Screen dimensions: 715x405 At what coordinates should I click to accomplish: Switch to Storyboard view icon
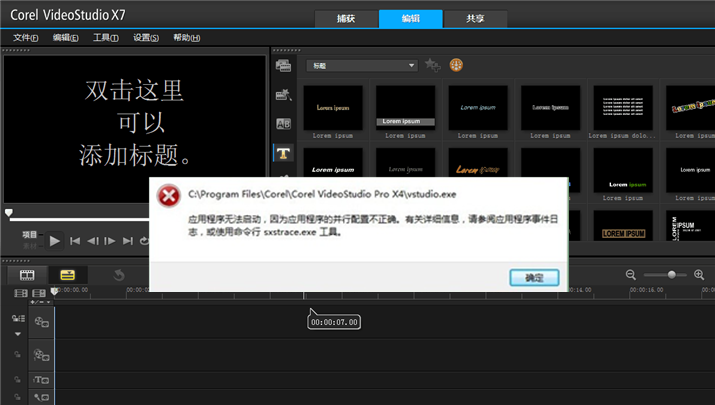(27, 275)
